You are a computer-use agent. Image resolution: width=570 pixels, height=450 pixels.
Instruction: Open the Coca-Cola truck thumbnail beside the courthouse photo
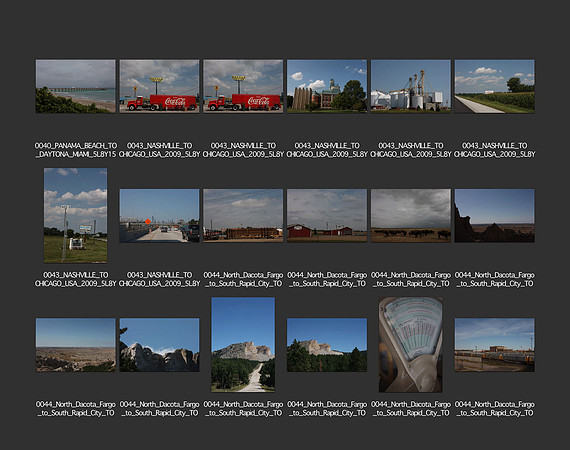[x=243, y=87]
